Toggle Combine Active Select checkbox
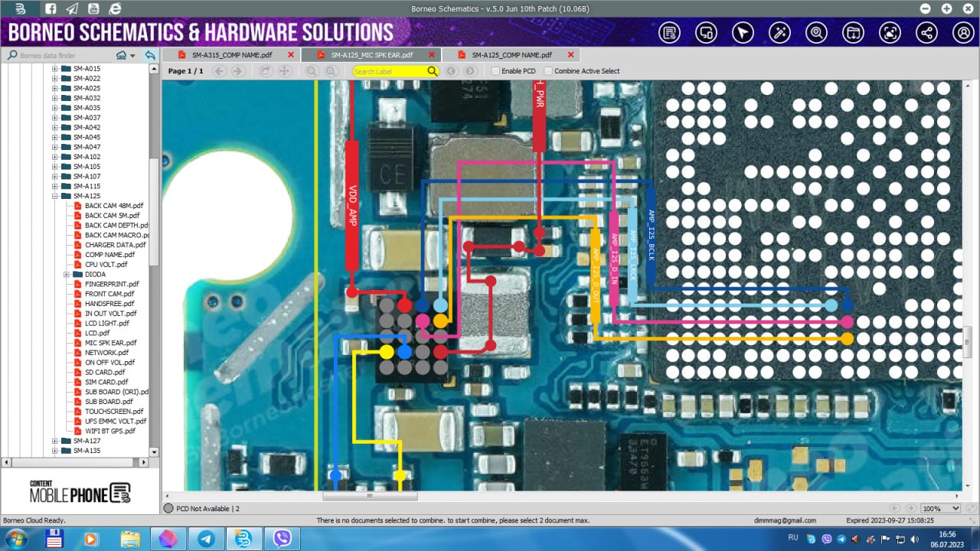The height and width of the screenshot is (551, 980). (548, 71)
